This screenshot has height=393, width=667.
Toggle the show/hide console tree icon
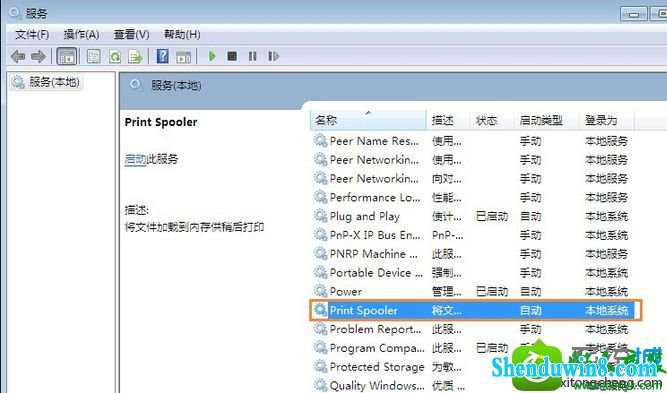(x=67, y=56)
